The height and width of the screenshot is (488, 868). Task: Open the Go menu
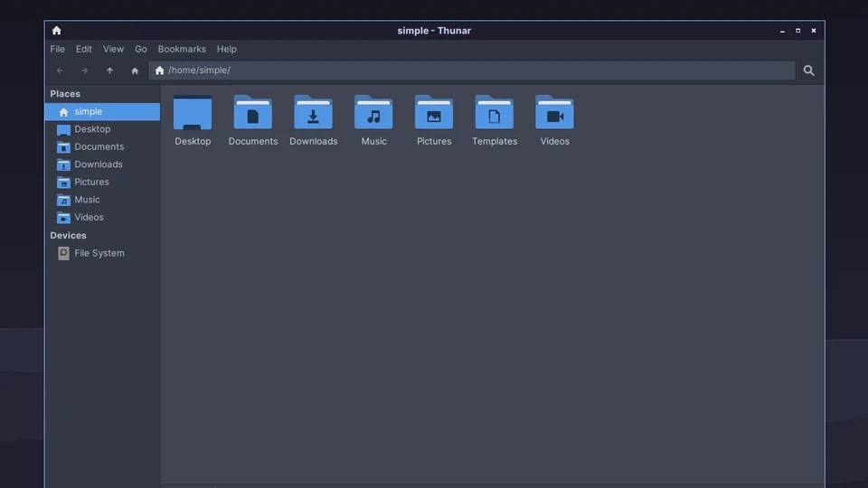[141, 49]
